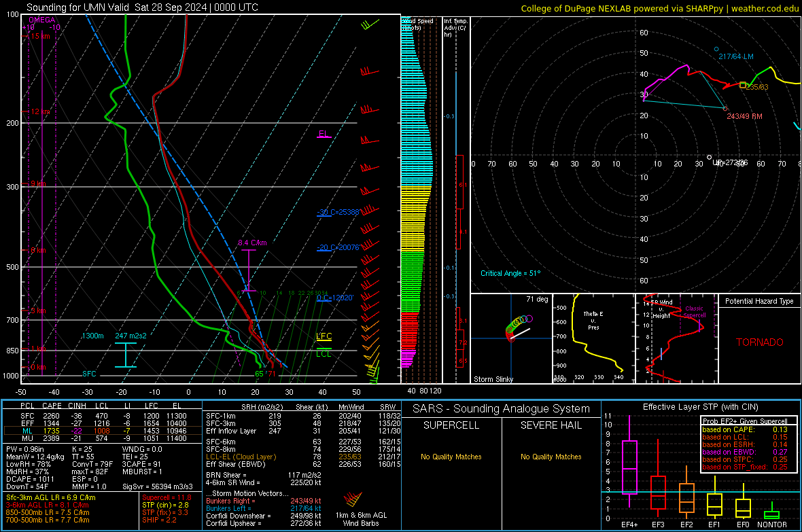The image size is (802, 532).
Task: Click the TORNADO hazard type text
Action: pyautogui.click(x=760, y=342)
